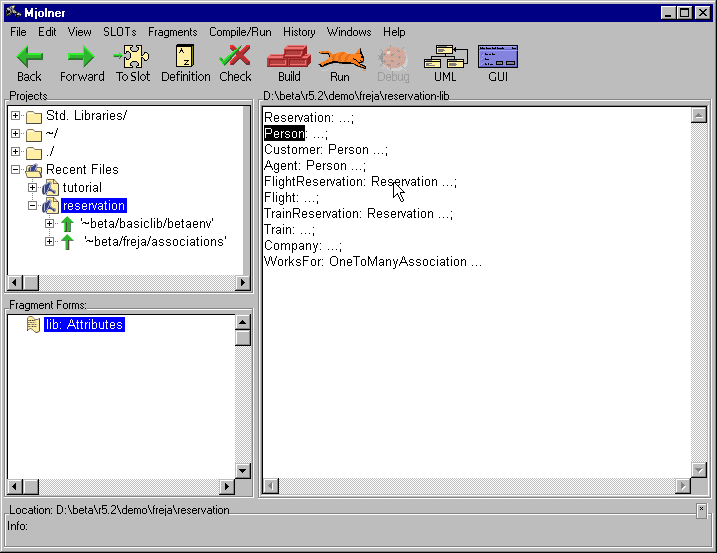Open the UML diagram tool
This screenshot has width=717, height=553.
(444, 58)
